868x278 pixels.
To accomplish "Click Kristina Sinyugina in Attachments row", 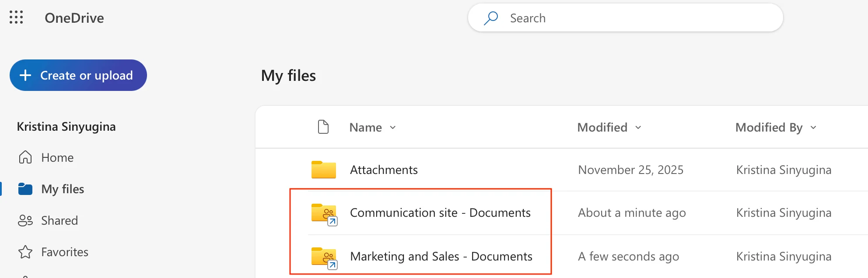I will click(784, 170).
